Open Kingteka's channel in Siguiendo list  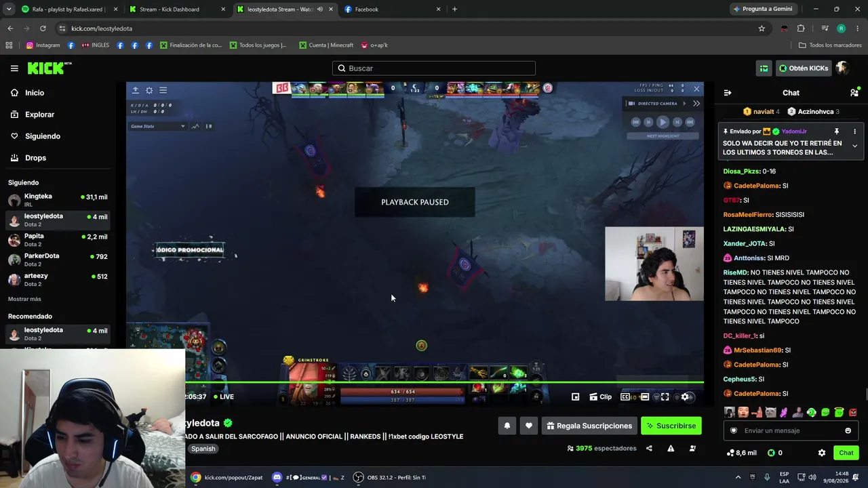[58, 200]
